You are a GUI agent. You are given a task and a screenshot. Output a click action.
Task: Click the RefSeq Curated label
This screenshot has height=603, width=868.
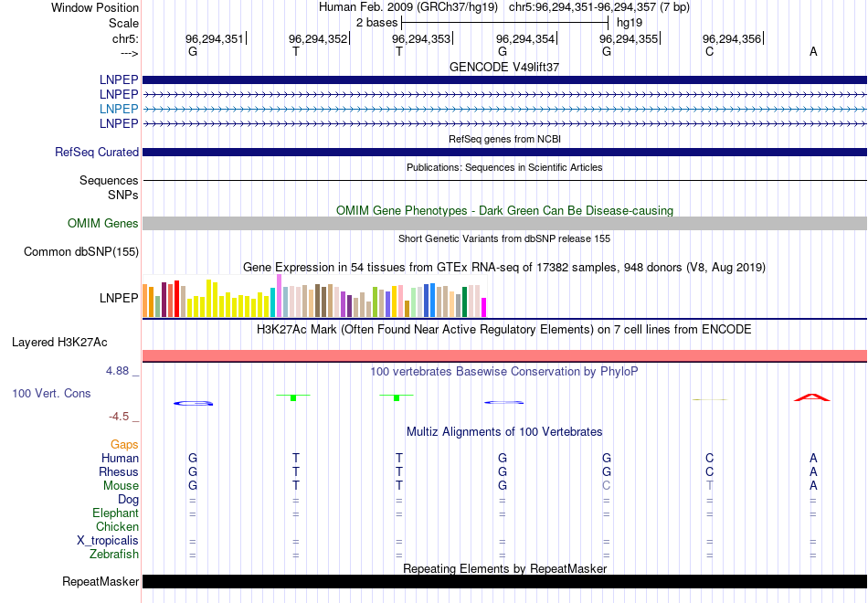pyautogui.click(x=96, y=152)
